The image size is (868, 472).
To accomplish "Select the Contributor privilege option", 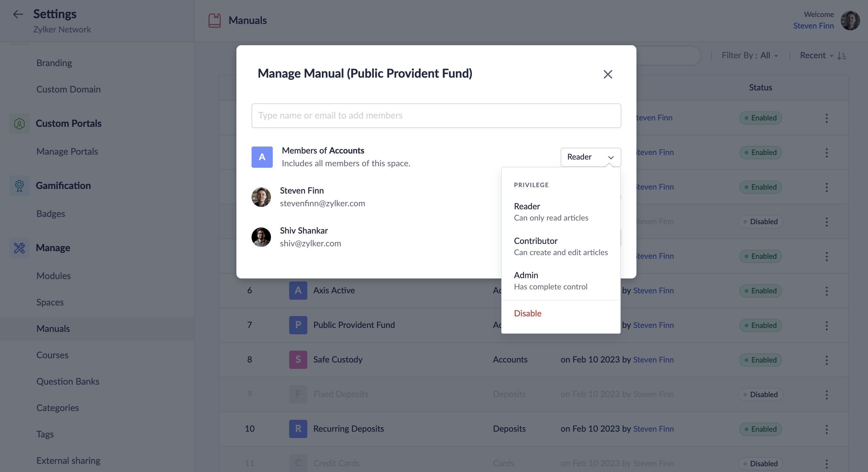I will (560, 246).
